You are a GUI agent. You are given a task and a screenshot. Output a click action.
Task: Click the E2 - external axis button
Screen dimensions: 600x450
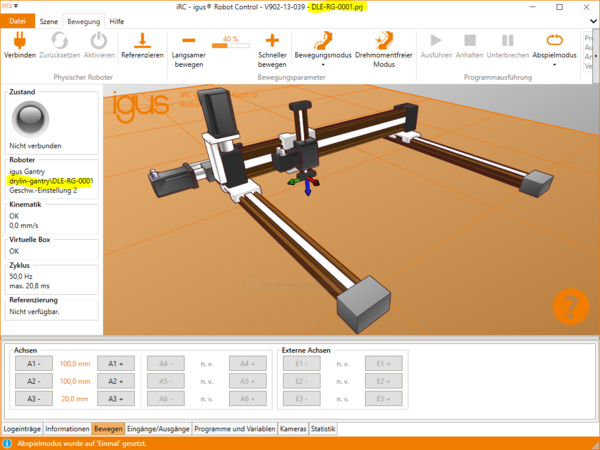tap(302, 381)
